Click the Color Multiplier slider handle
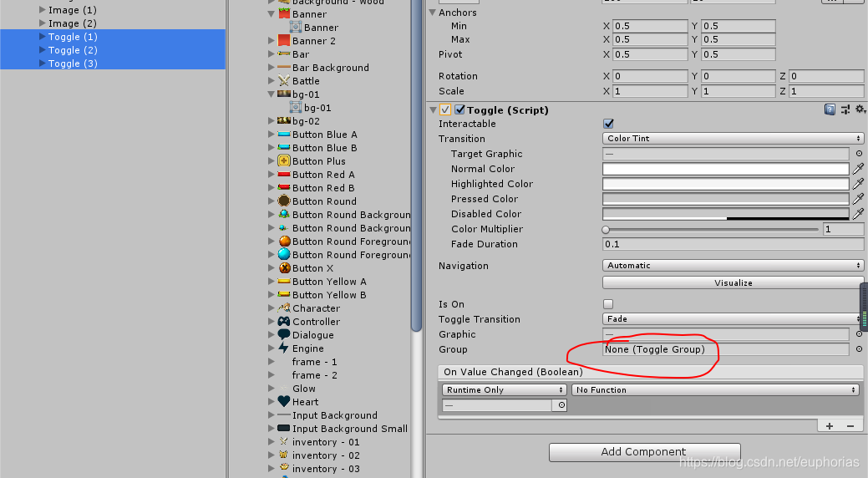 point(606,229)
